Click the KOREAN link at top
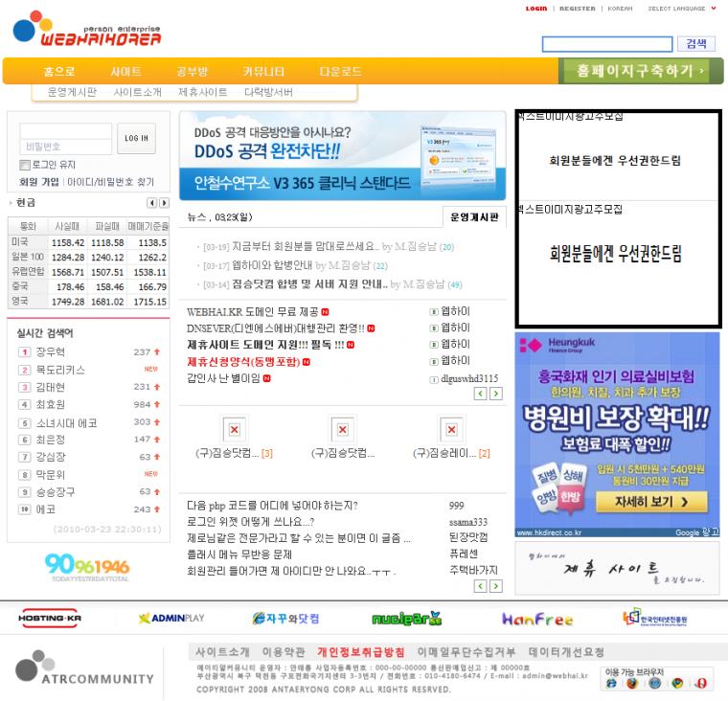 (x=620, y=9)
